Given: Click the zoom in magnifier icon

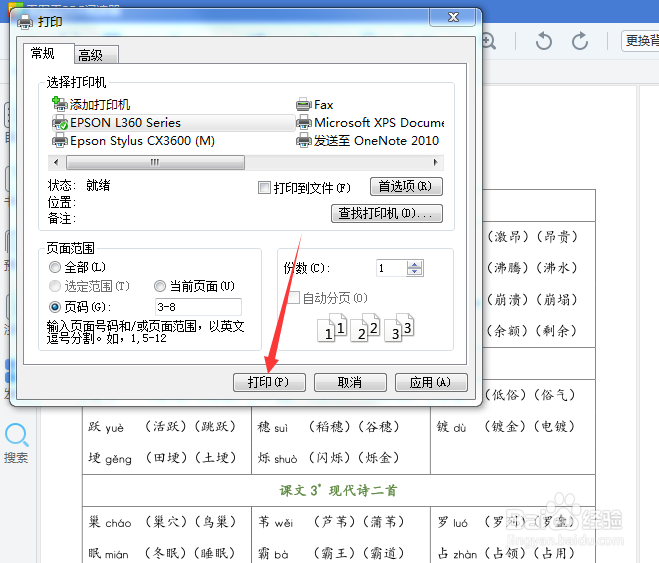Looking at the screenshot, I should point(488,41).
